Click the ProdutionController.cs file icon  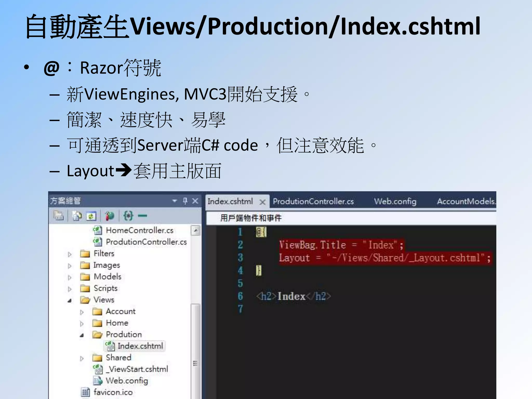click(97, 242)
